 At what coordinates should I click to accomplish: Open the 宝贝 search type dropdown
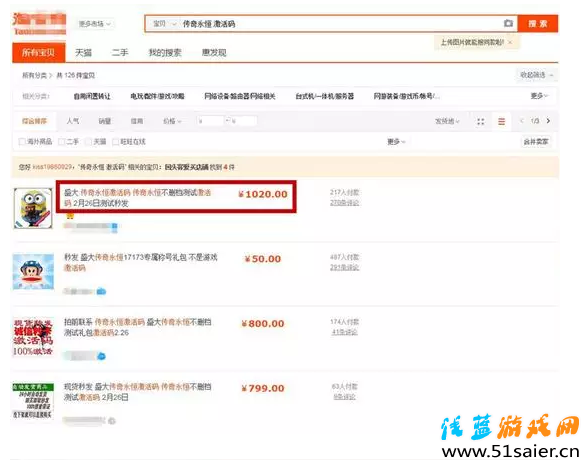click(164, 24)
